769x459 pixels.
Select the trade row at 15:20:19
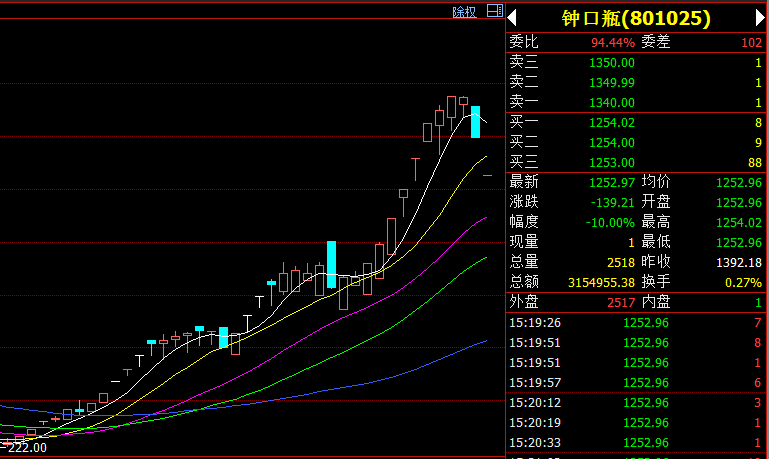coord(636,423)
